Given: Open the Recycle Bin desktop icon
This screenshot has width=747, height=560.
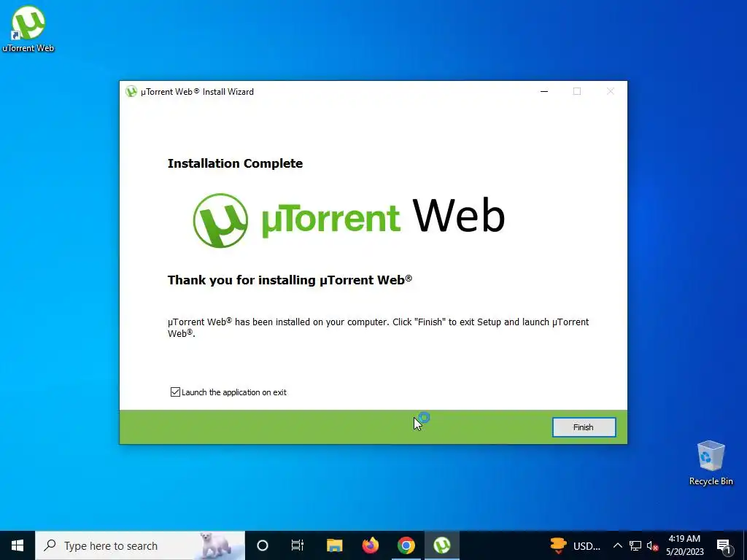Looking at the screenshot, I should [711, 463].
